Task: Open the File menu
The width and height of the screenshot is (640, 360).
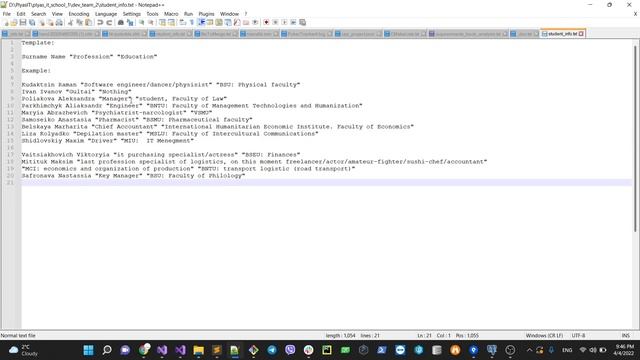Action: pos(7,14)
